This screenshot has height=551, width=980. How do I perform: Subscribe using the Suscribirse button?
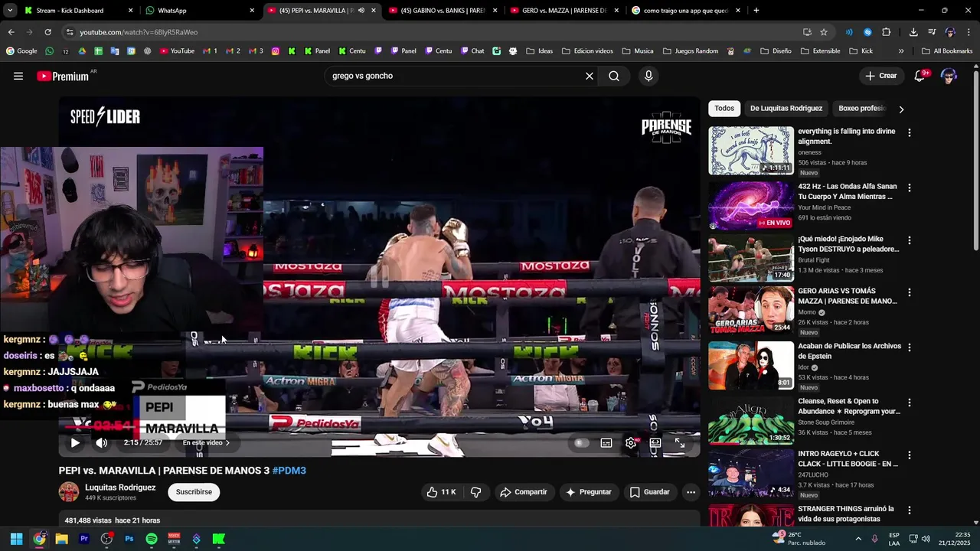pos(194,492)
